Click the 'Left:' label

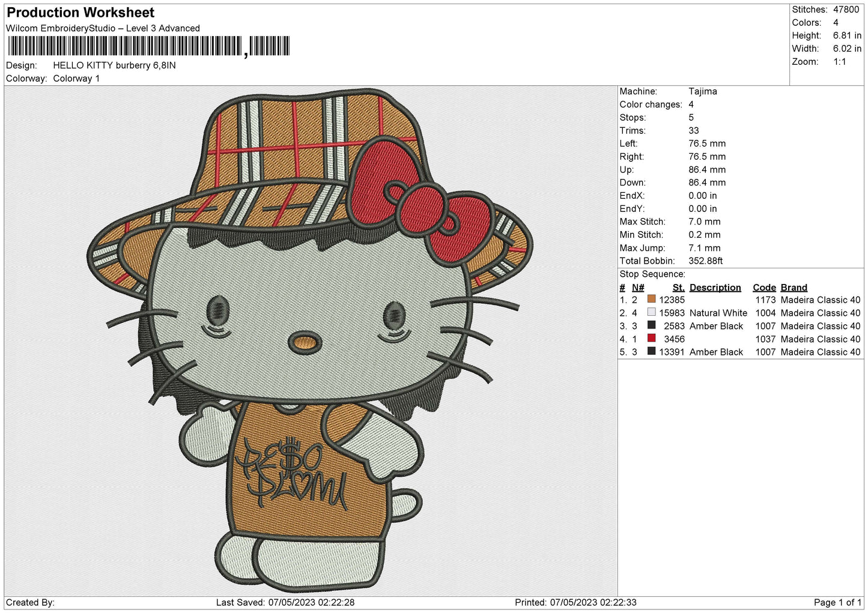629,143
